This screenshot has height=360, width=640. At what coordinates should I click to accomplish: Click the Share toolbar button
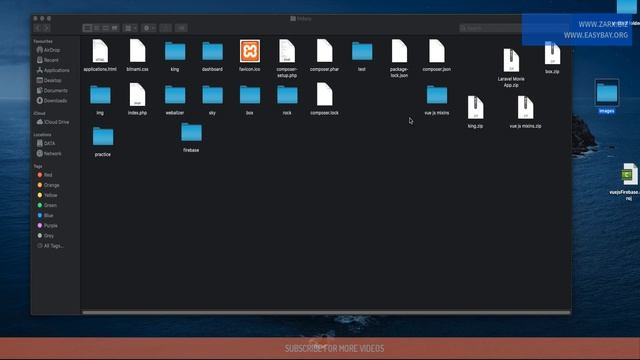pyautogui.click(x=165, y=28)
